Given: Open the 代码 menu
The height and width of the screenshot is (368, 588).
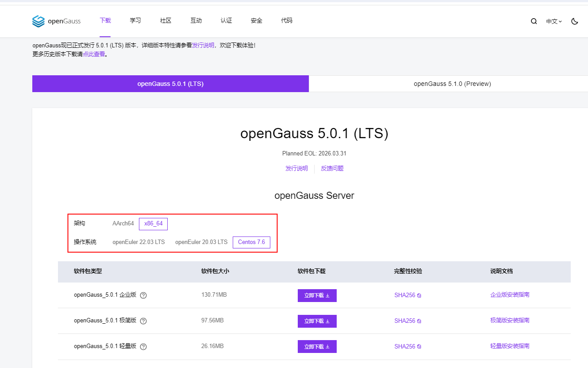Looking at the screenshot, I should point(287,20).
